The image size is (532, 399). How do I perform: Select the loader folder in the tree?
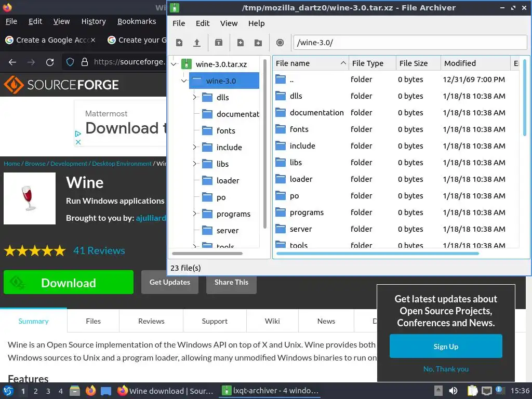pyautogui.click(x=228, y=180)
